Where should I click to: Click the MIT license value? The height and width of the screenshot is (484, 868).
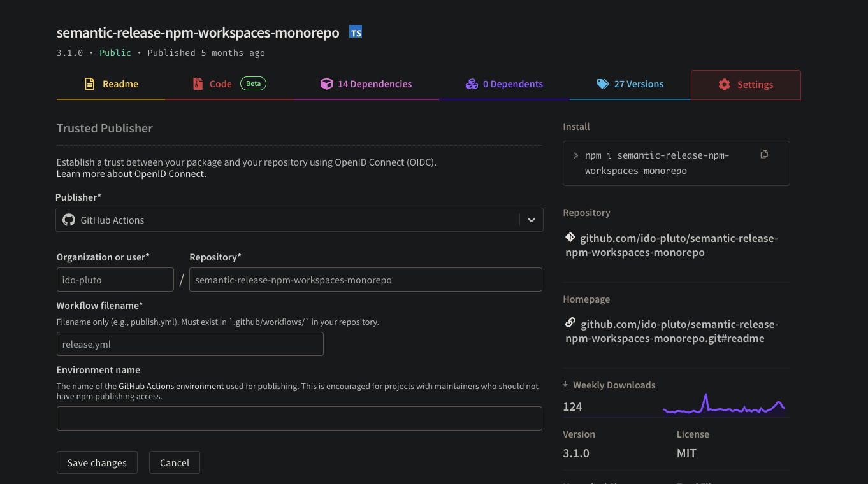(x=686, y=453)
